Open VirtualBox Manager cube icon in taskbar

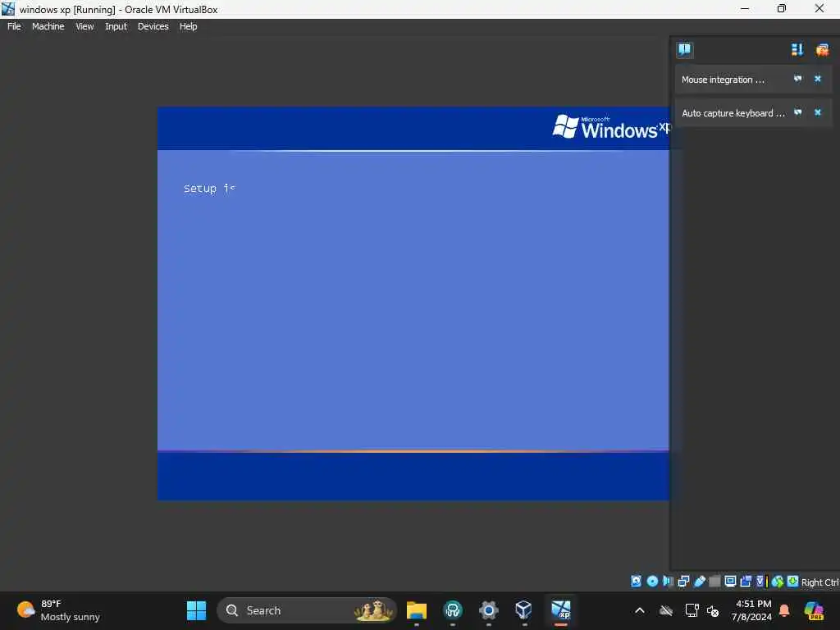click(x=523, y=610)
